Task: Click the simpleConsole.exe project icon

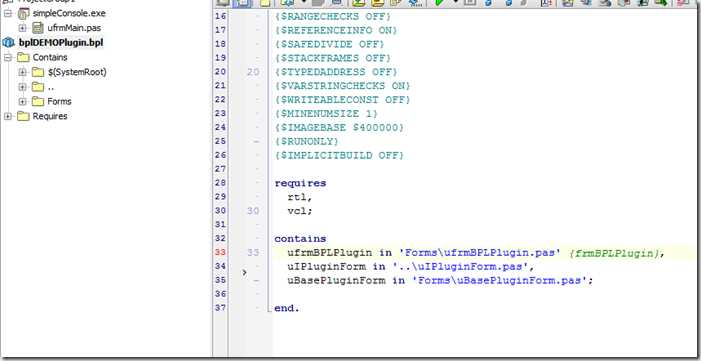Action: click(23, 13)
